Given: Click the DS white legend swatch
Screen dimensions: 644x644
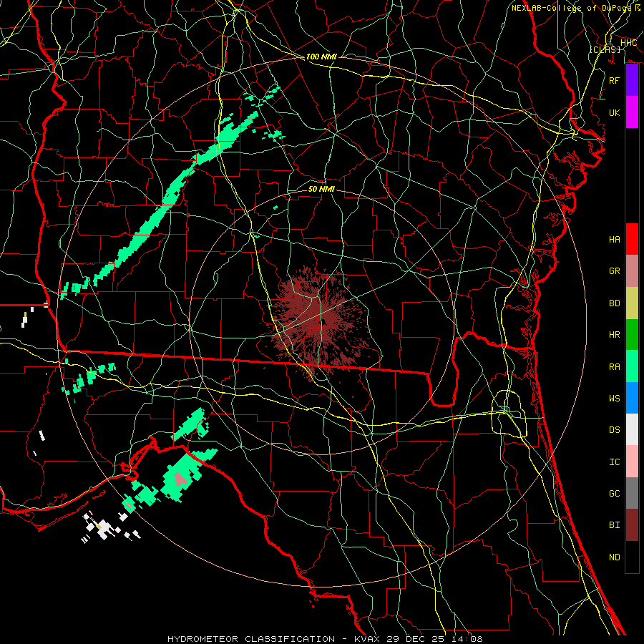Looking at the screenshot, I should point(632,429).
